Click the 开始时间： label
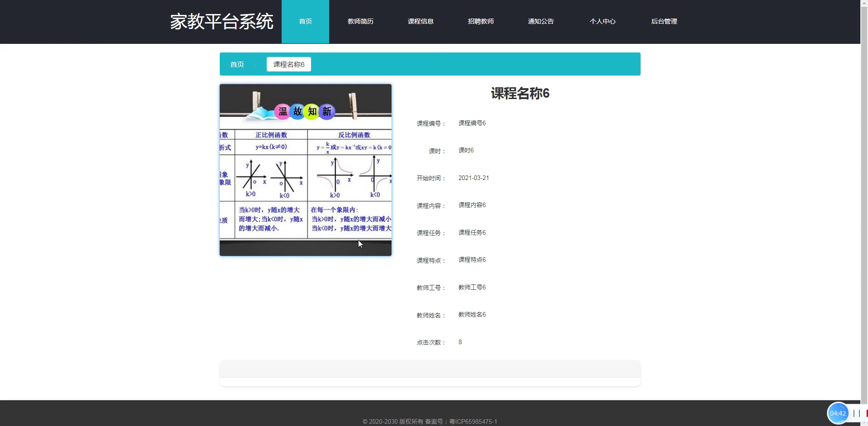Image resolution: width=868 pixels, height=426 pixels. tap(431, 178)
